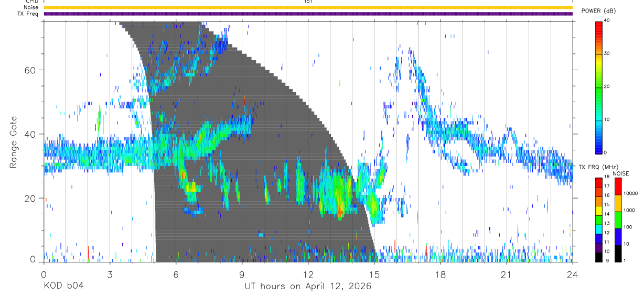Click the POWER (dB) gradient color bar

tap(598, 87)
